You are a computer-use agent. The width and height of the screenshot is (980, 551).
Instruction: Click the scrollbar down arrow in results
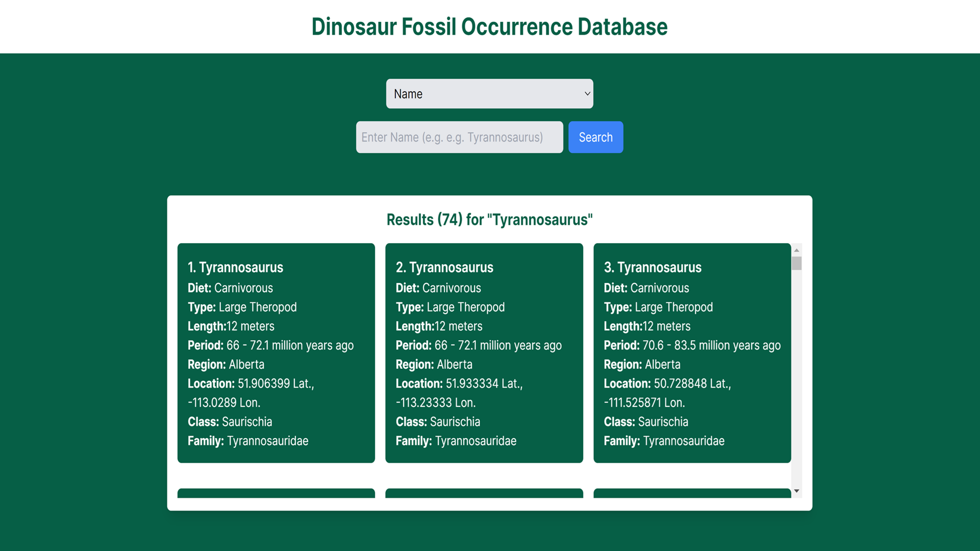pos(796,491)
